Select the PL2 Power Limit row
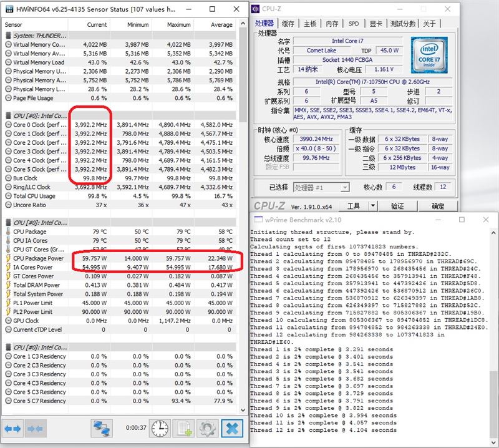Viewport: 499px width, 448px height. point(119,312)
